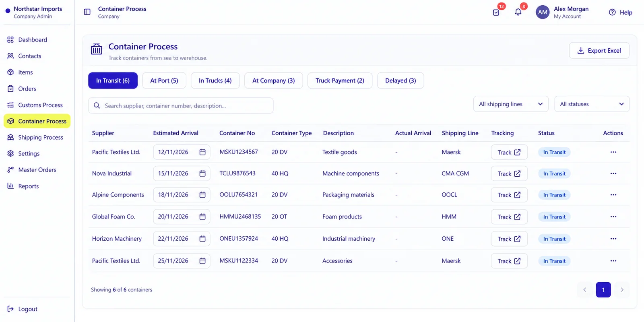Switch to the At Port (5) tab
This screenshot has height=322, width=644.
(164, 80)
